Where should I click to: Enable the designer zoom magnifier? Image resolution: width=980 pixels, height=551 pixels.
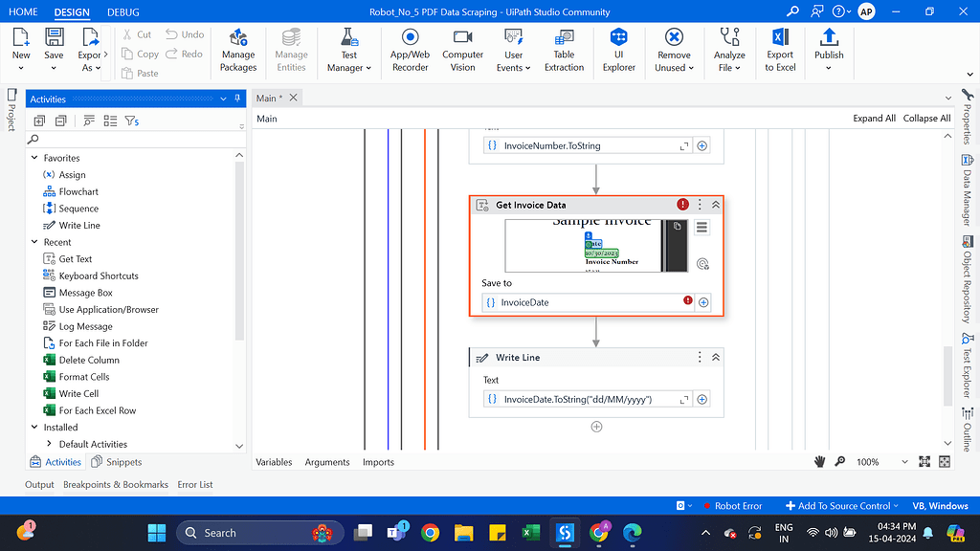(839, 461)
